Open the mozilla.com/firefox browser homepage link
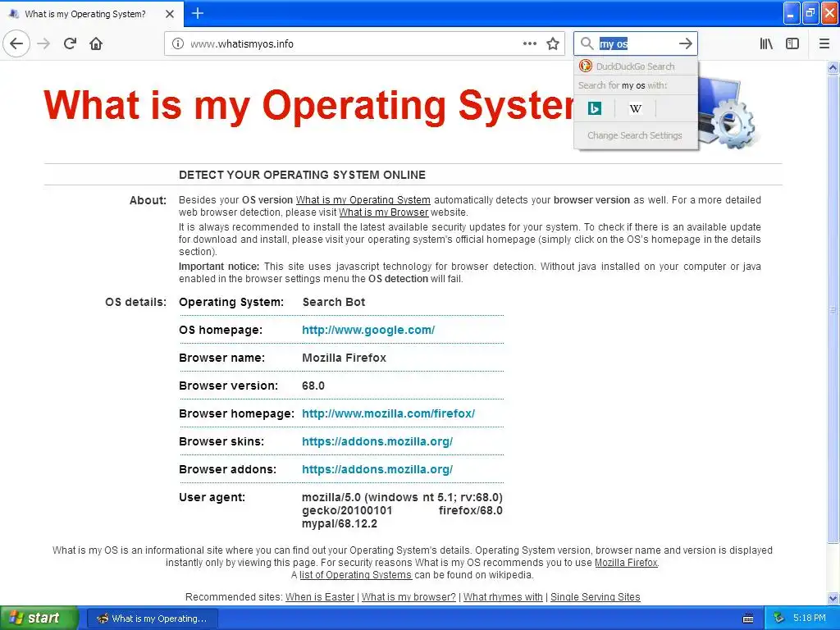The image size is (840, 630). 388,413
